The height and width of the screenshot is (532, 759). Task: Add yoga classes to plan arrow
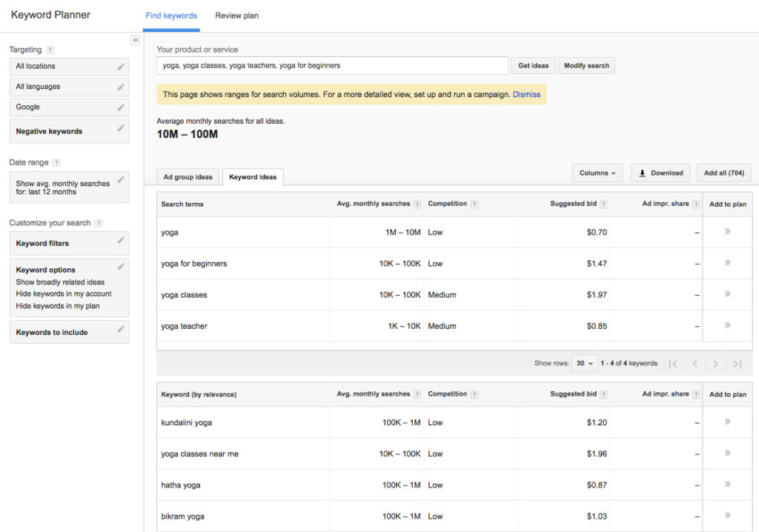coord(727,294)
